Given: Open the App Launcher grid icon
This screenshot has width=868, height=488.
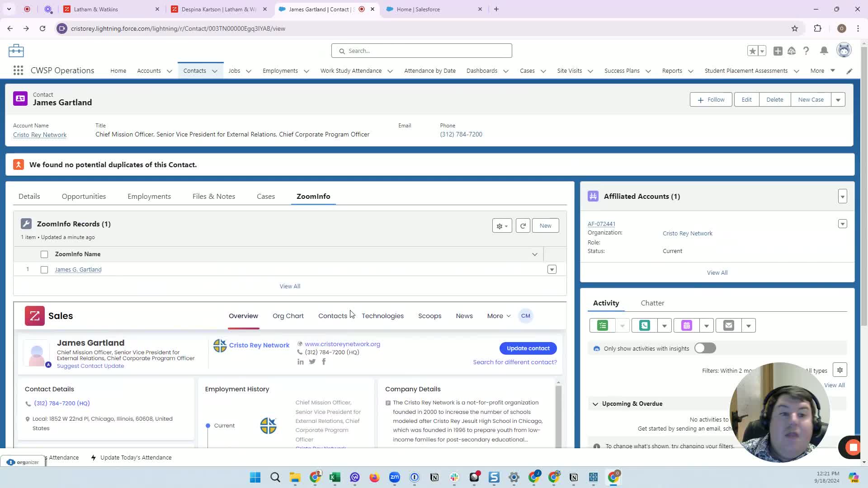Looking at the screenshot, I should click(x=18, y=70).
